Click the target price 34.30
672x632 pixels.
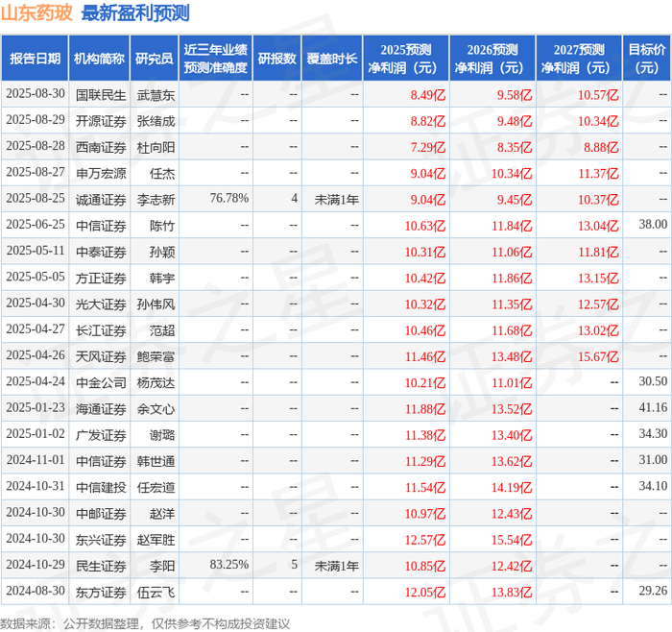pyautogui.click(x=653, y=434)
